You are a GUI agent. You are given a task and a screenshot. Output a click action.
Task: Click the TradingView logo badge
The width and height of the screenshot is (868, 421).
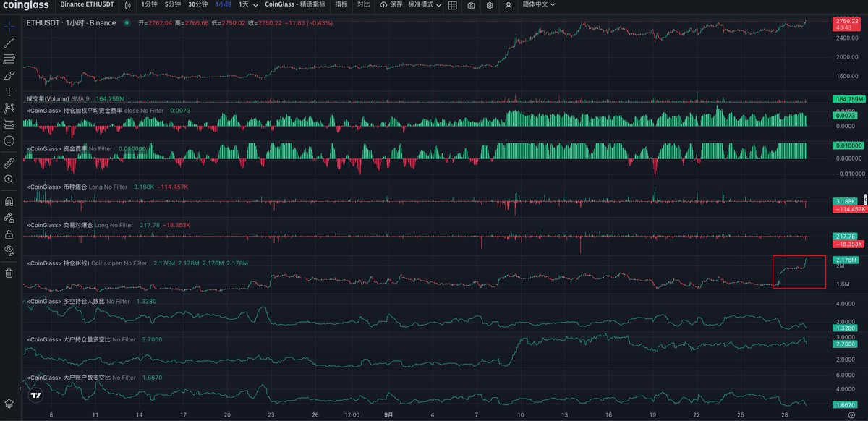[x=35, y=396]
